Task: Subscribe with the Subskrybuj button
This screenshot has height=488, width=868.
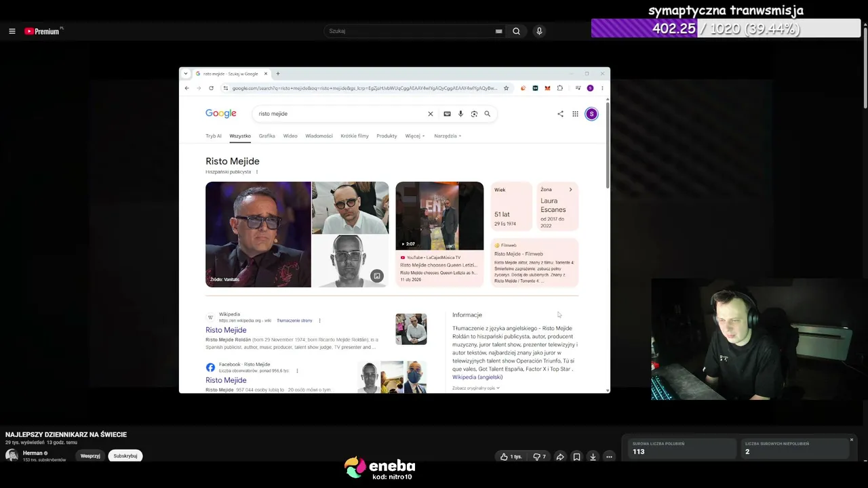Action: point(125,456)
